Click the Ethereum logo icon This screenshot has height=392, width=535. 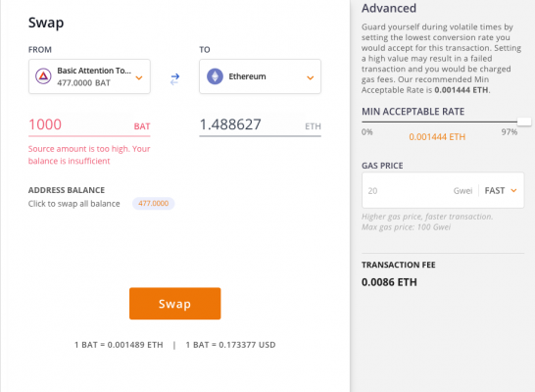(215, 76)
